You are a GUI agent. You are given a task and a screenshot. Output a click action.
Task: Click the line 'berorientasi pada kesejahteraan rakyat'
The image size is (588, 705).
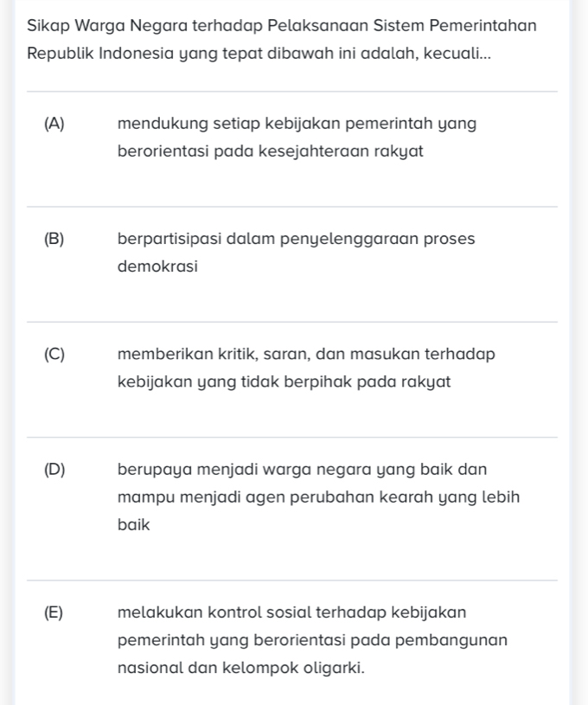tap(270, 151)
